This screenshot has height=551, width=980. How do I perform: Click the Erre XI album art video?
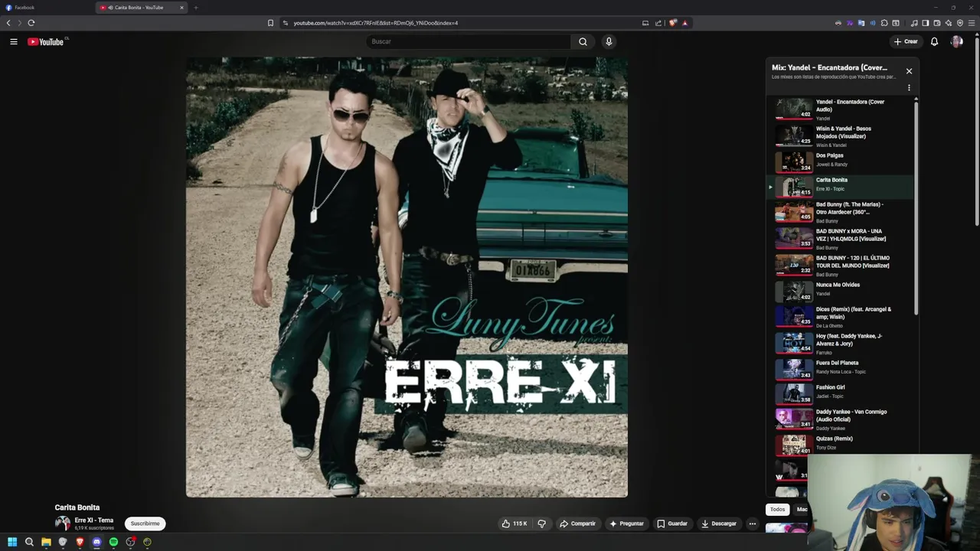pos(407,277)
